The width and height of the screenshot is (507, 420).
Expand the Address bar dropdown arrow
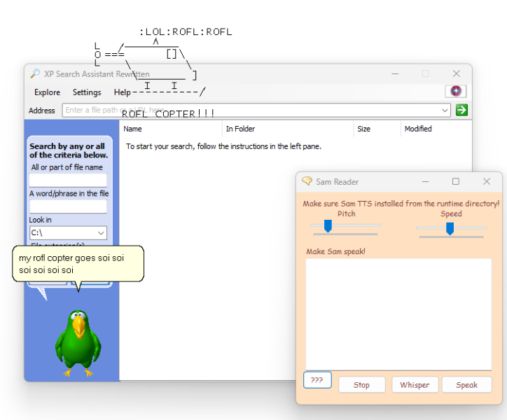point(445,110)
